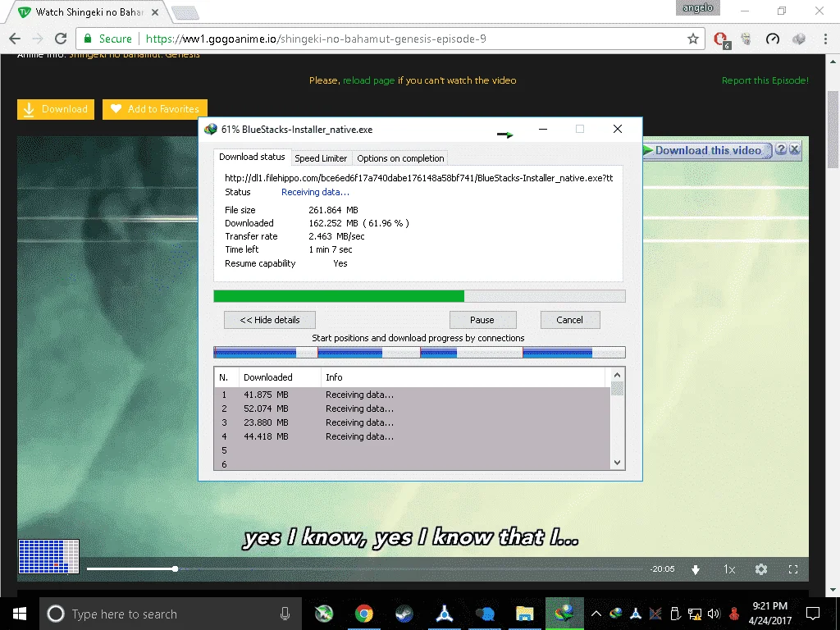Select connection row 1 with 41.875 MB
Screen dimensions: 840x630
click(412, 395)
